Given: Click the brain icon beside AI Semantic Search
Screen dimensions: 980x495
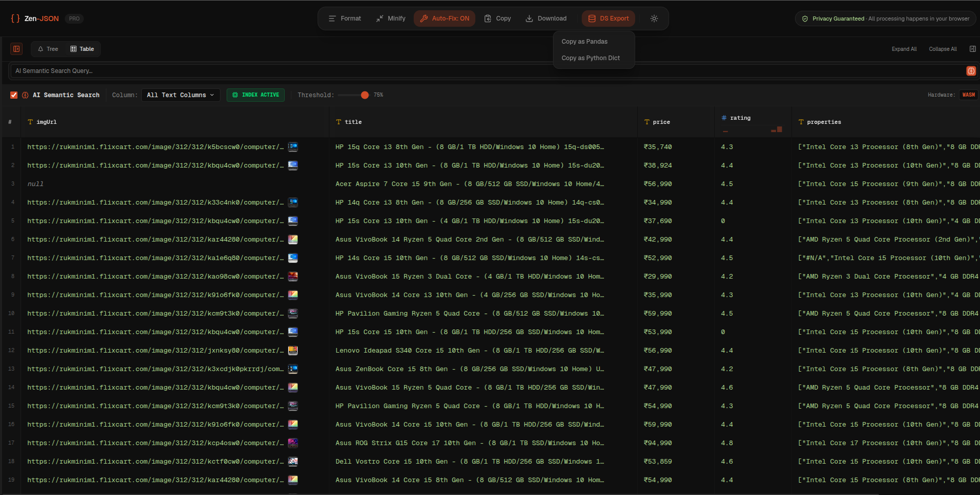Looking at the screenshot, I should (x=25, y=95).
